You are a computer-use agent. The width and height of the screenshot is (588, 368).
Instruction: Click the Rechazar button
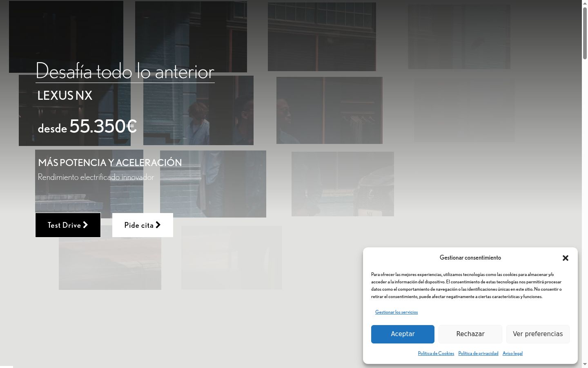click(x=470, y=334)
